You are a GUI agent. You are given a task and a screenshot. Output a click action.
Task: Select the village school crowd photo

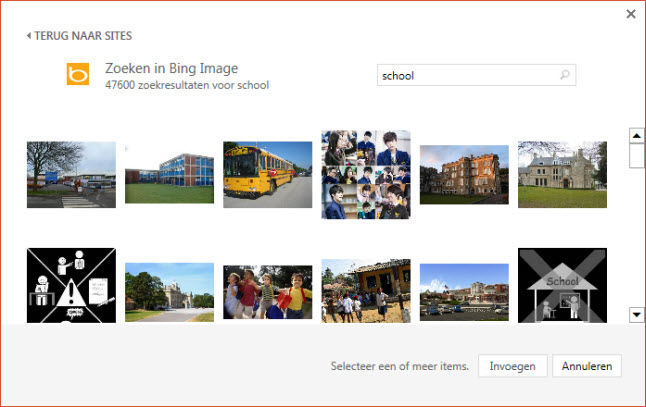point(366,291)
